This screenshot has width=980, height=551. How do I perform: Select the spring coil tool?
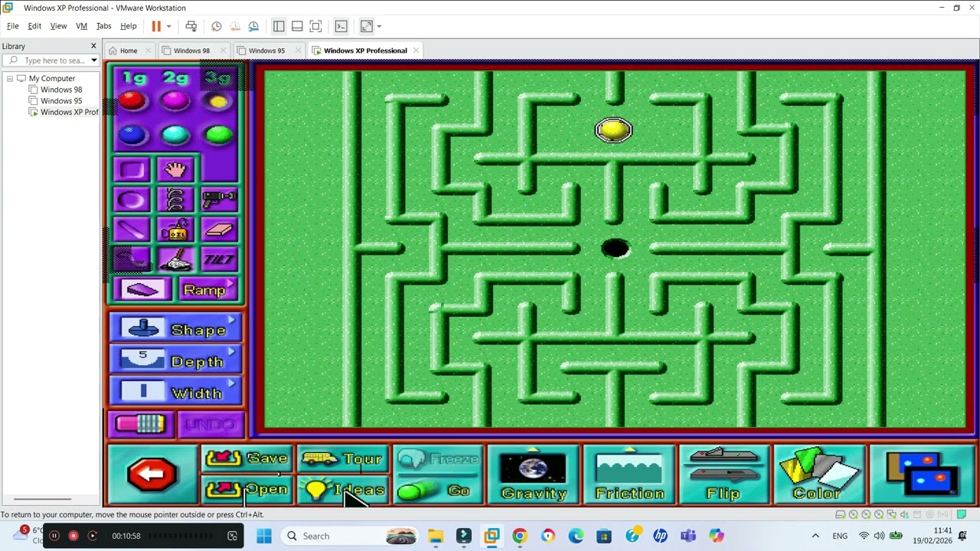(x=175, y=200)
